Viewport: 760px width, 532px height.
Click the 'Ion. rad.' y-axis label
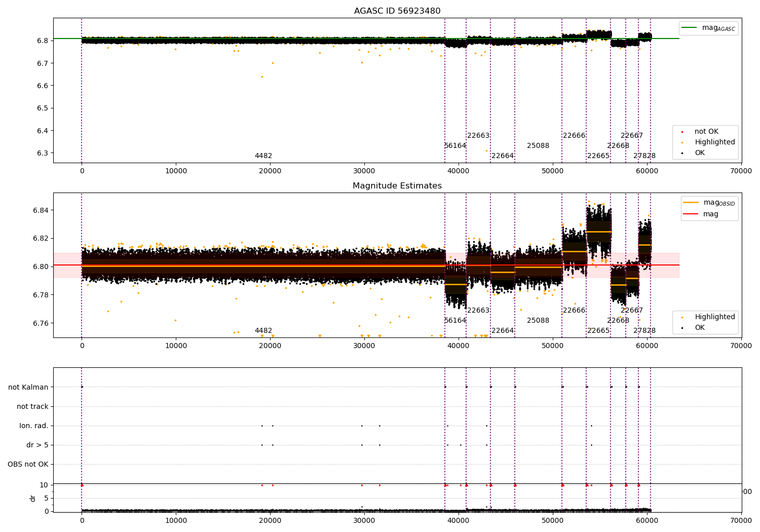click(x=34, y=426)
